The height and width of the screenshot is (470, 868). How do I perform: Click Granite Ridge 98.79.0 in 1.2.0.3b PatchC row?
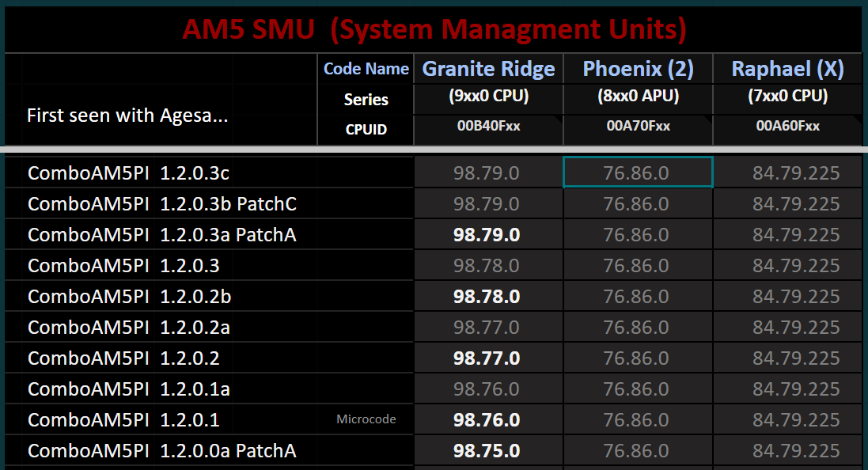488,203
